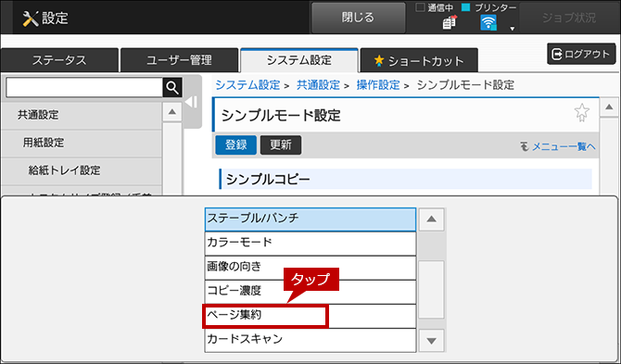Select 画像の向き in the list
The image size is (621, 364).
310,268
